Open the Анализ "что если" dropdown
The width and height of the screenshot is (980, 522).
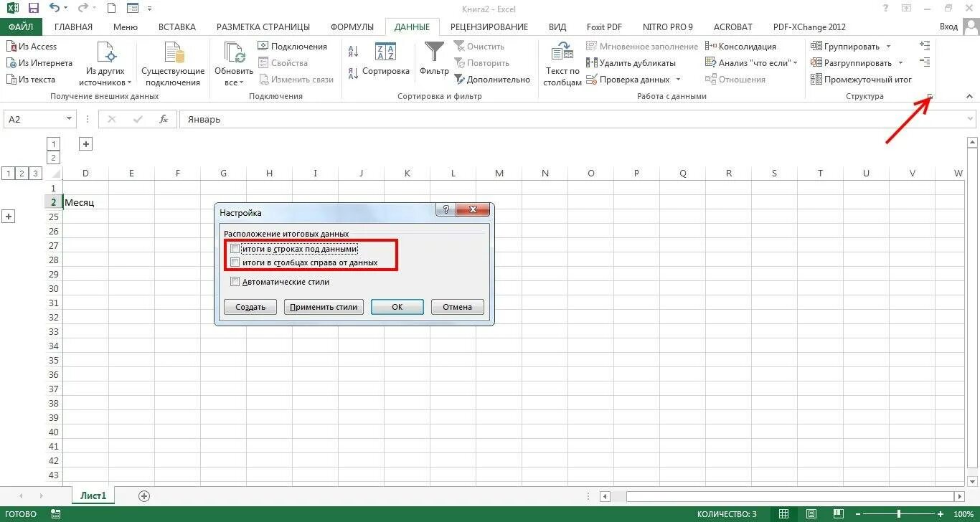753,63
